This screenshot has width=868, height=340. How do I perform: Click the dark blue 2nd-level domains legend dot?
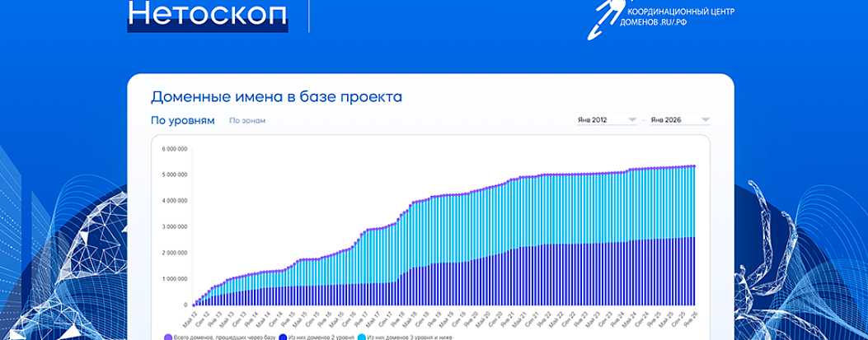tap(282, 337)
